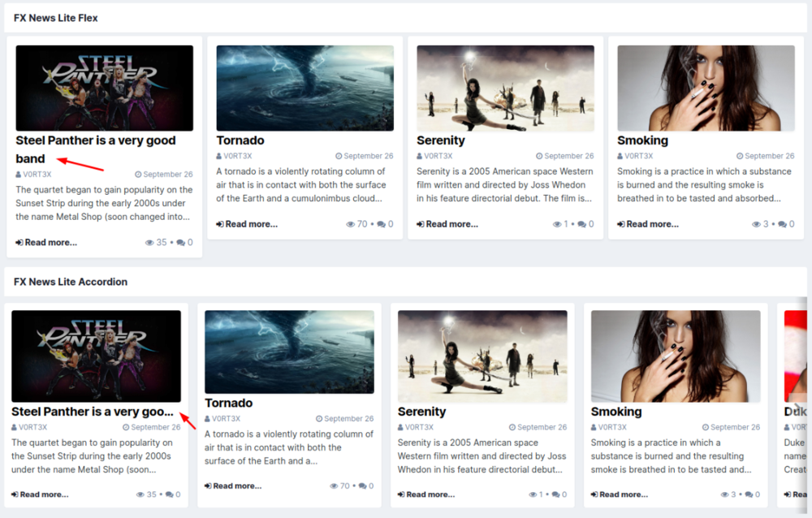Click the Tornado title in Accordion section
This screenshot has height=518, width=812.
point(228,404)
